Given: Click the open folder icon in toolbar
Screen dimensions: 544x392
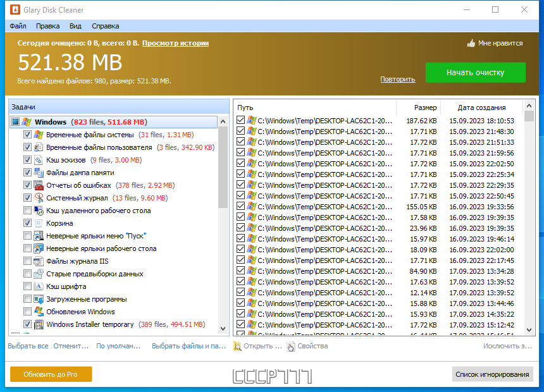Looking at the screenshot, I should point(237,346).
